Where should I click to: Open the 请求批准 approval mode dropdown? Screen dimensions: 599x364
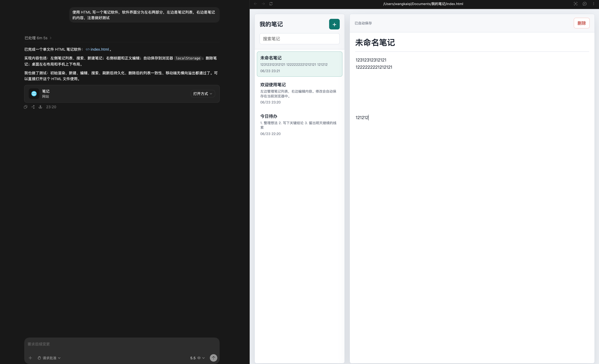coord(49,358)
